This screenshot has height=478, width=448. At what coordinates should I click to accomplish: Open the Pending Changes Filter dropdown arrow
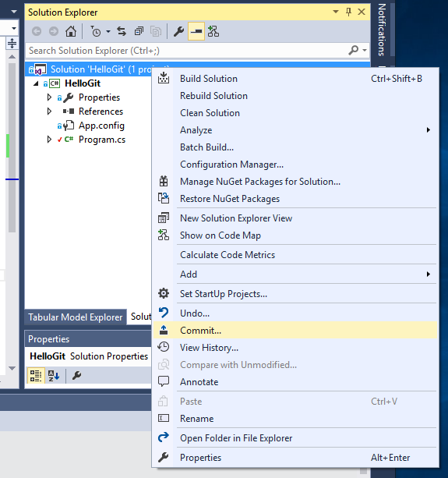[x=108, y=31]
